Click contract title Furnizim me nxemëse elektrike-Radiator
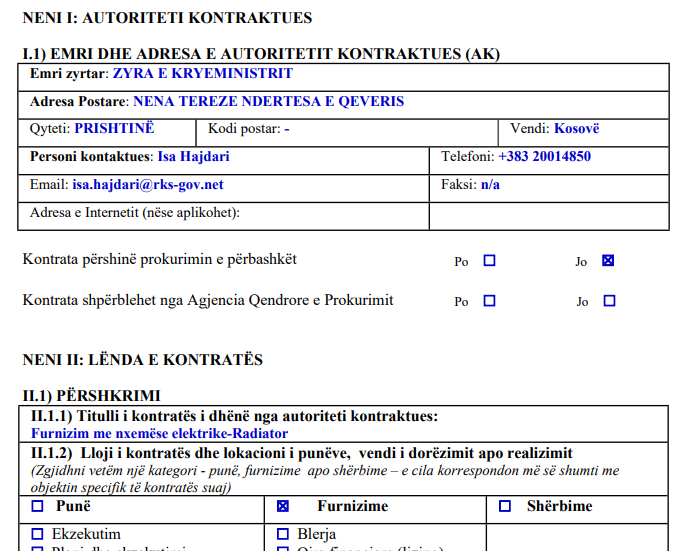 click(x=159, y=433)
